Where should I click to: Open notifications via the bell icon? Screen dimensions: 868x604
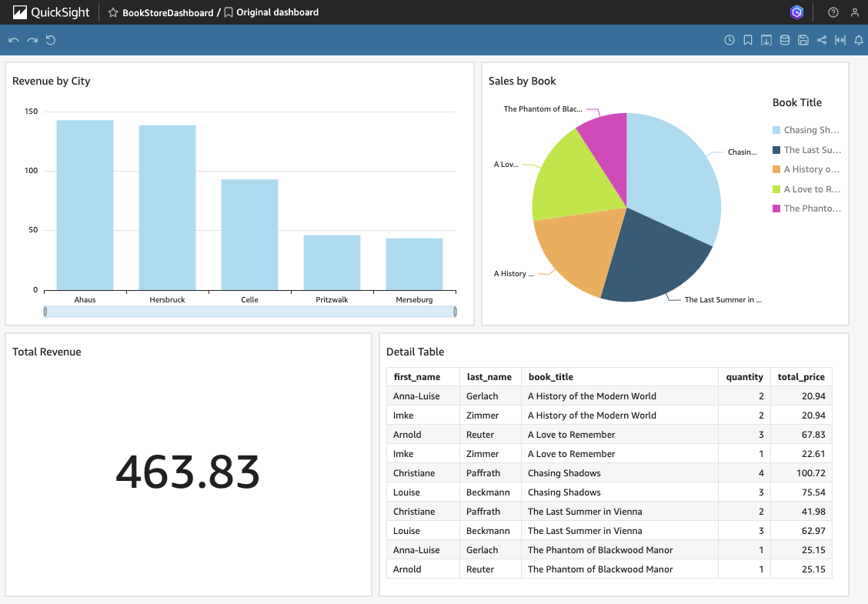click(858, 39)
